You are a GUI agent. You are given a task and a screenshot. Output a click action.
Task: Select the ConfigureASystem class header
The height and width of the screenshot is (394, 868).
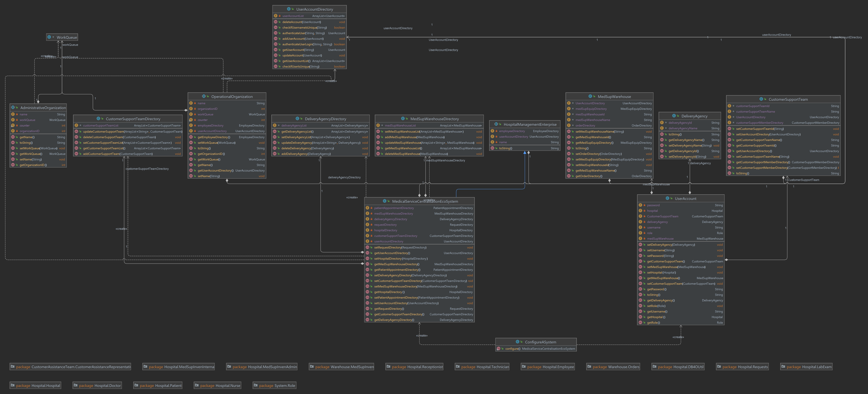(x=536, y=342)
